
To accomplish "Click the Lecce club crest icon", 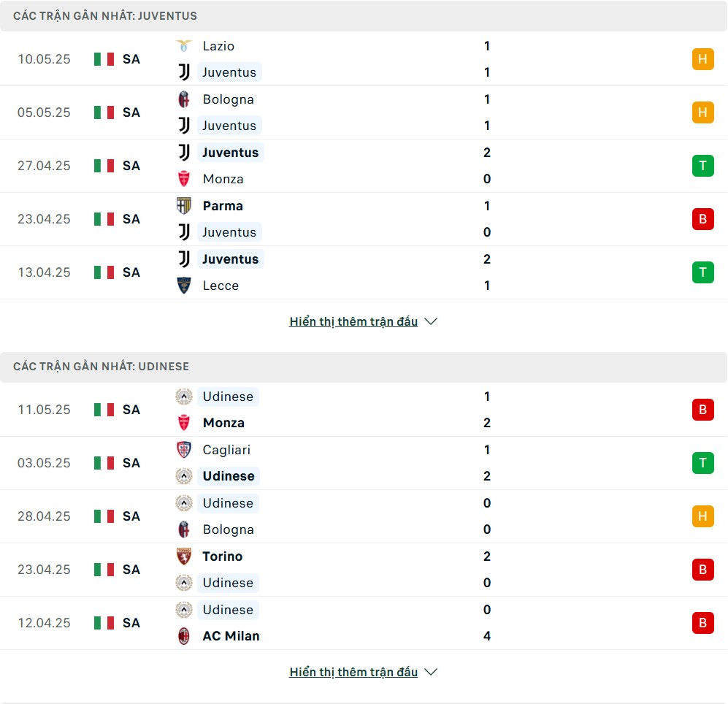I will [184, 286].
